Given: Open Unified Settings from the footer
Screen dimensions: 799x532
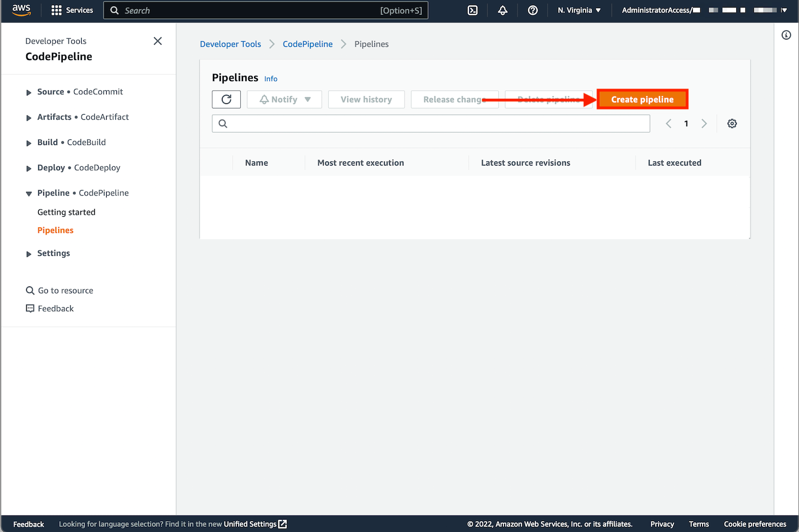Looking at the screenshot, I should [x=251, y=523].
